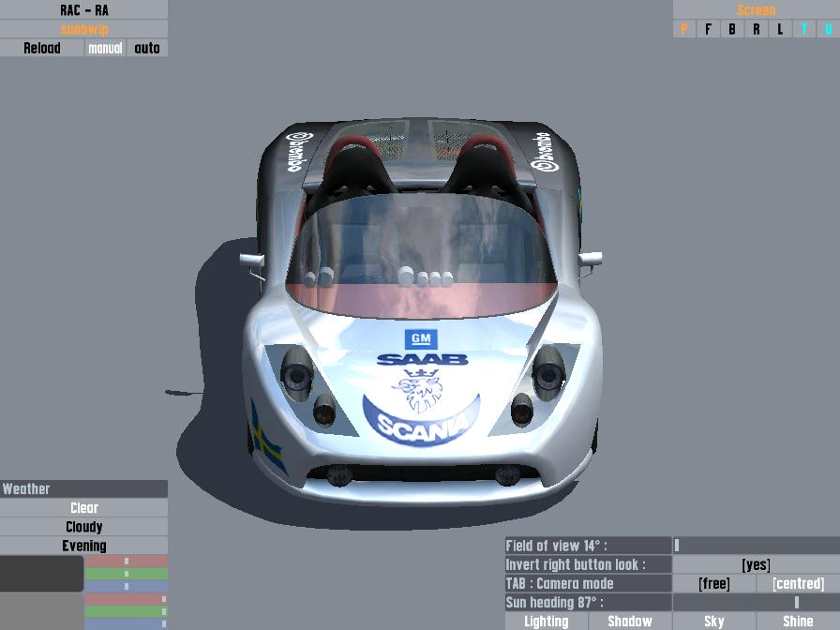Open the Shadow tab
This screenshot has height=630, width=840.
(630, 622)
